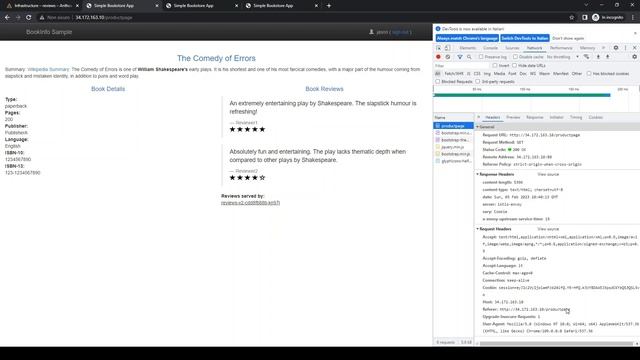Click the tab search chevron in title bar
The image size is (640, 360).
coord(586,5)
